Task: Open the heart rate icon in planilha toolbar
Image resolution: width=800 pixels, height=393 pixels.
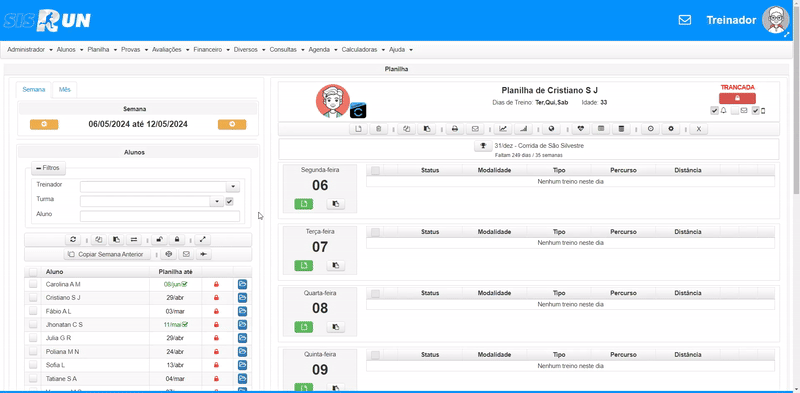Action: pyautogui.click(x=580, y=129)
